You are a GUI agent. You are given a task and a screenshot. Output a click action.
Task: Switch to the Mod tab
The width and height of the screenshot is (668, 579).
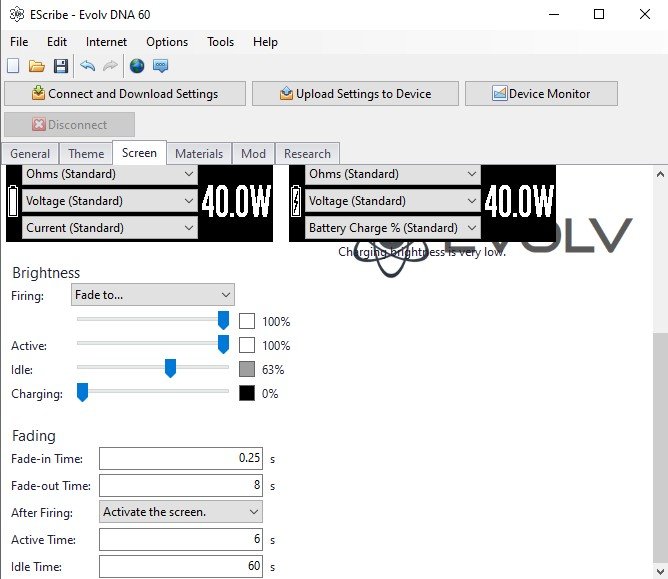[253, 153]
